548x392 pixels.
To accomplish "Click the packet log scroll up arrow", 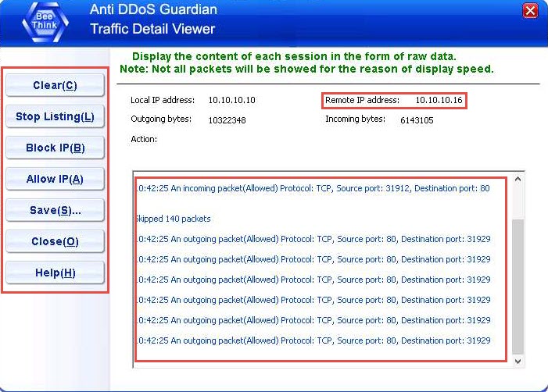I will click(x=518, y=179).
